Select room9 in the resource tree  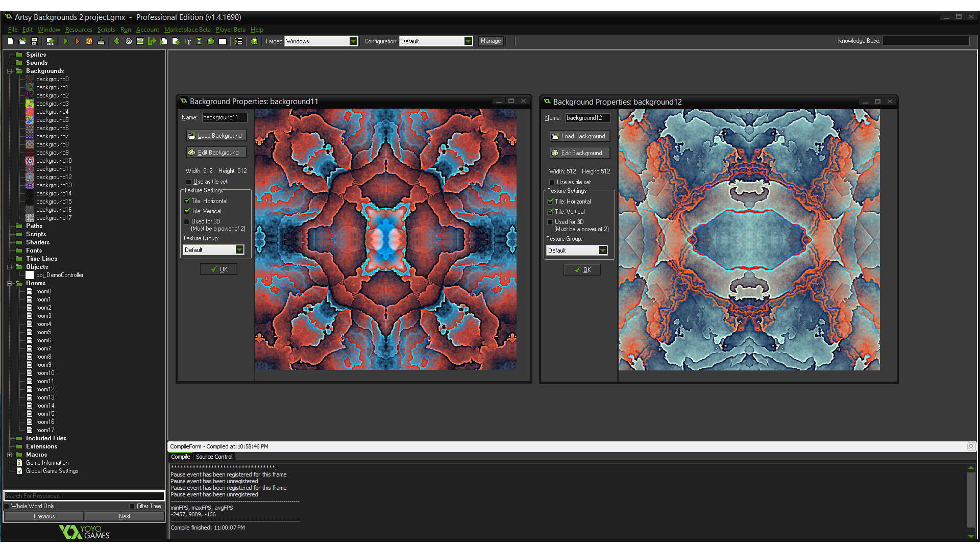(43, 365)
